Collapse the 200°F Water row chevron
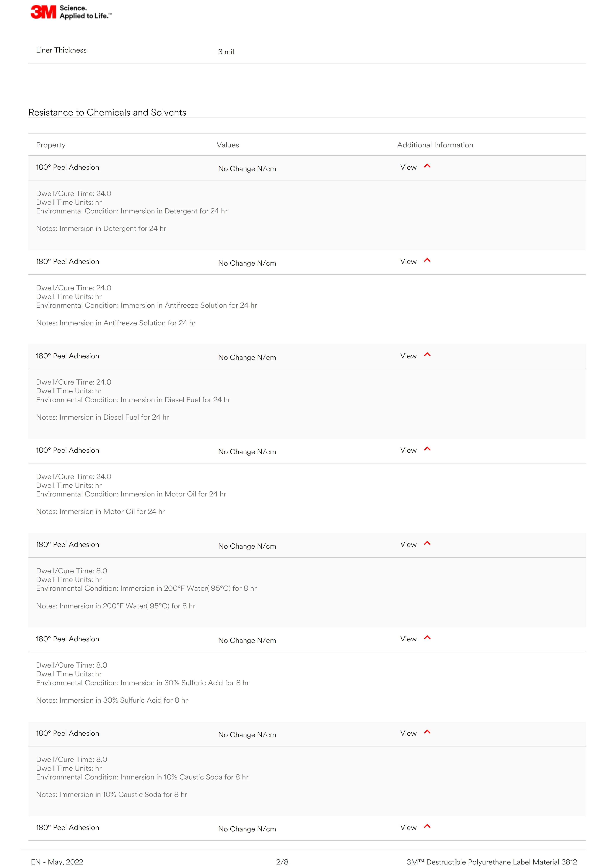This screenshot has width=614, height=868. coord(427,543)
